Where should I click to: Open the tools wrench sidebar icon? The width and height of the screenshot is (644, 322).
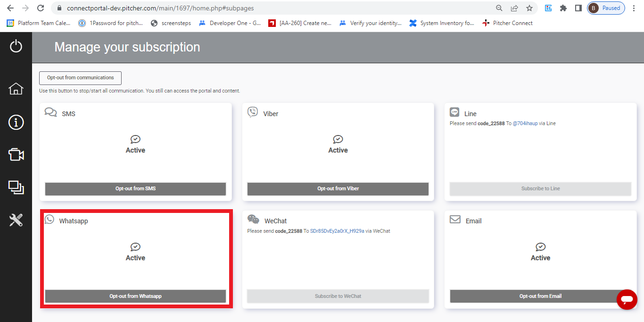tap(16, 220)
